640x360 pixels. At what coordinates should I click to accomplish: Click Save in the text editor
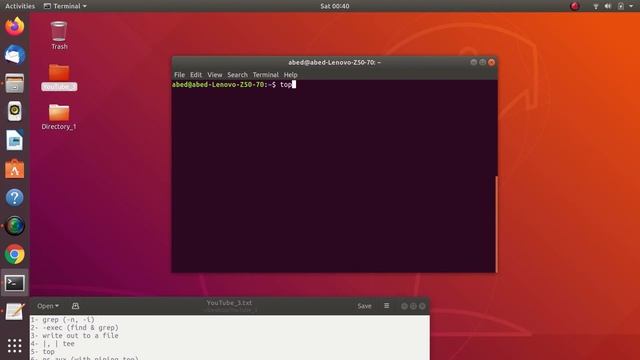point(364,306)
